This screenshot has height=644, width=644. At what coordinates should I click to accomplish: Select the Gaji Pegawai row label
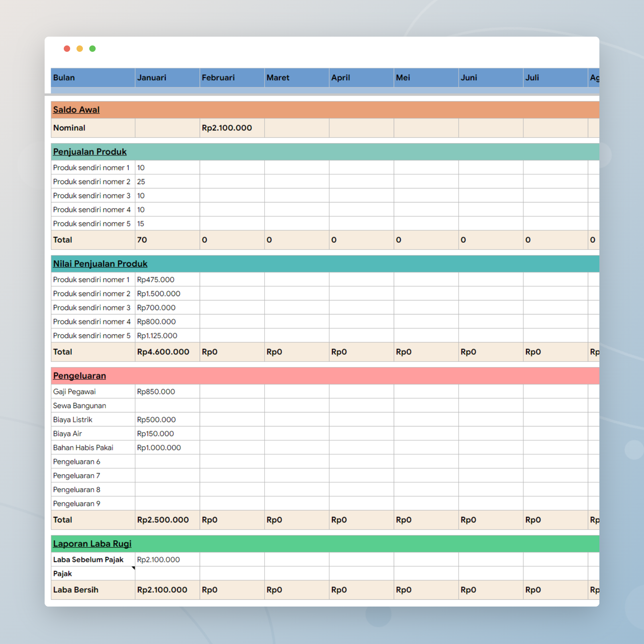pyautogui.click(x=93, y=392)
